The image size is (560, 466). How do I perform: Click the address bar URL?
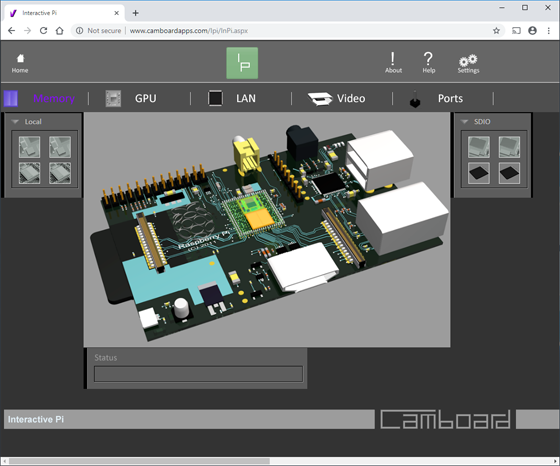pos(189,31)
